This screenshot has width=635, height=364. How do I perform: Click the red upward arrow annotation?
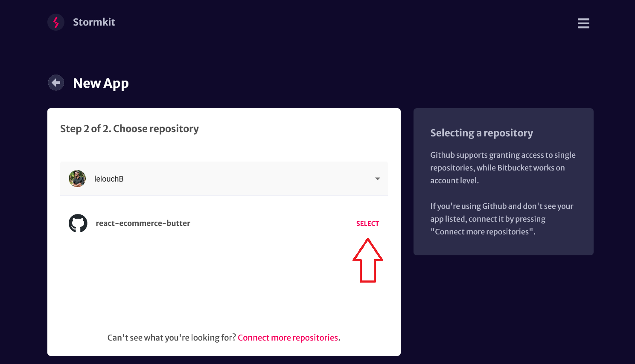[368, 260]
